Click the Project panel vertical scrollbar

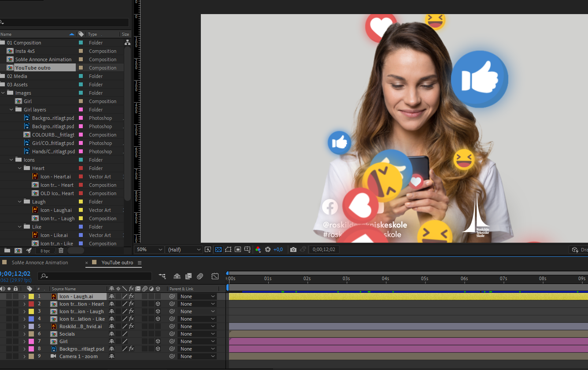[x=128, y=125]
